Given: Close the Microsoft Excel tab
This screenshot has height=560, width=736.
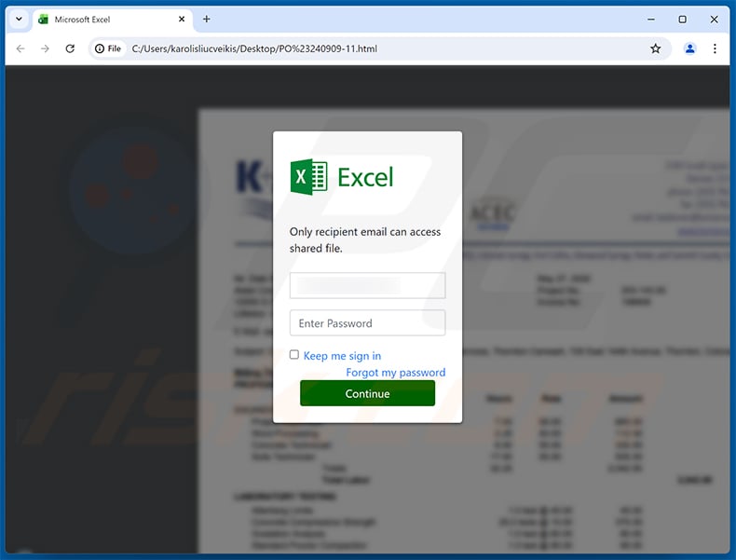Looking at the screenshot, I should tap(182, 20).
